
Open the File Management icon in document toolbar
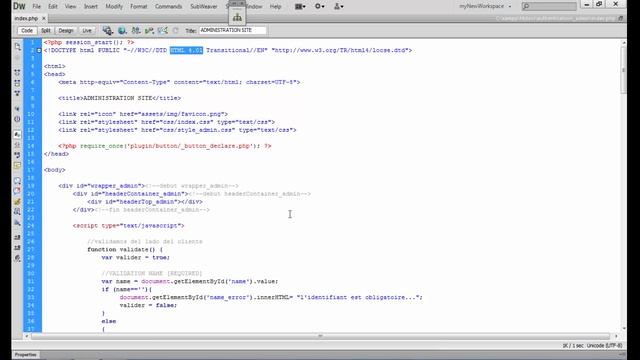(136, 30)
